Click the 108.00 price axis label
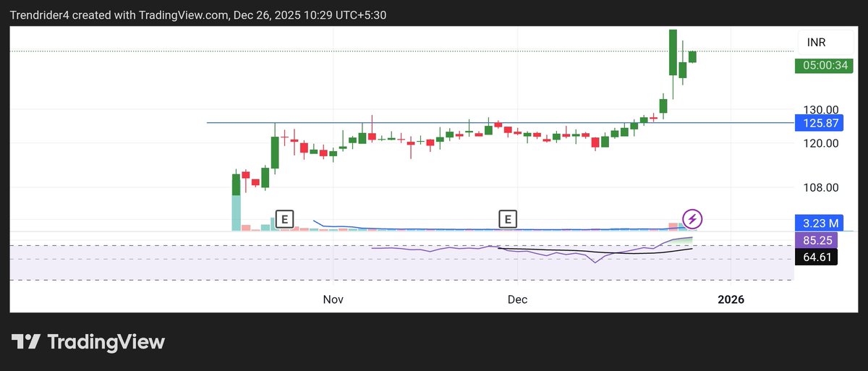Viewport: 868px width, 371px height. pyautogui.click(x=822, y=187)
